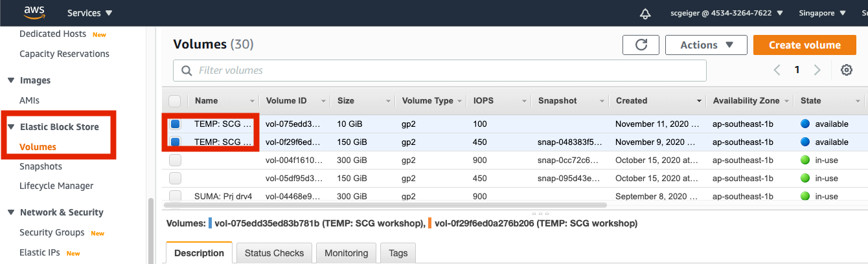Go to previous page arrow
Screen dimensions: 868x264
click(x=777, y=70)
